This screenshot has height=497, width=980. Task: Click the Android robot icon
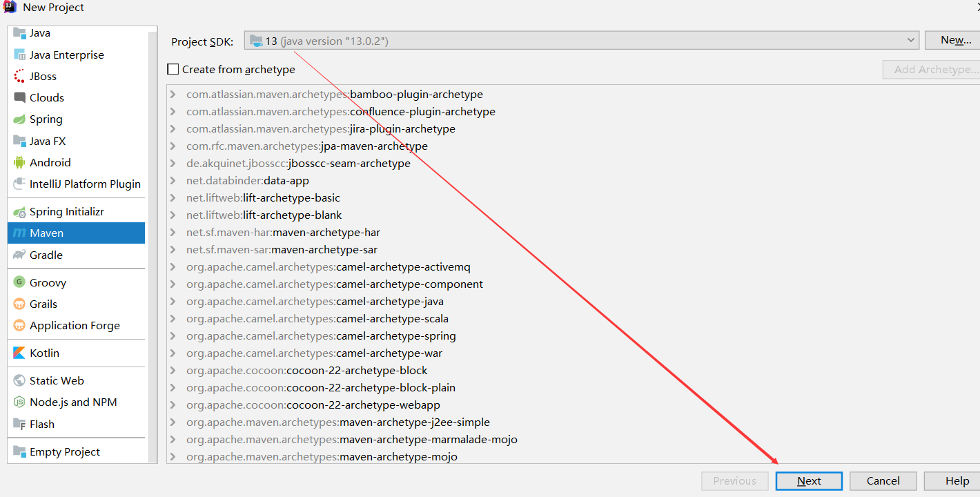19,162
